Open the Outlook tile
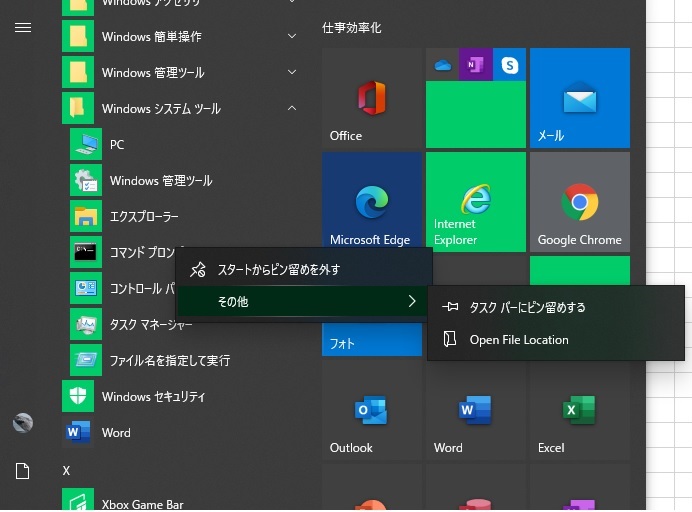This screenshot has width=692, height=512. click(x=372, y=411)
